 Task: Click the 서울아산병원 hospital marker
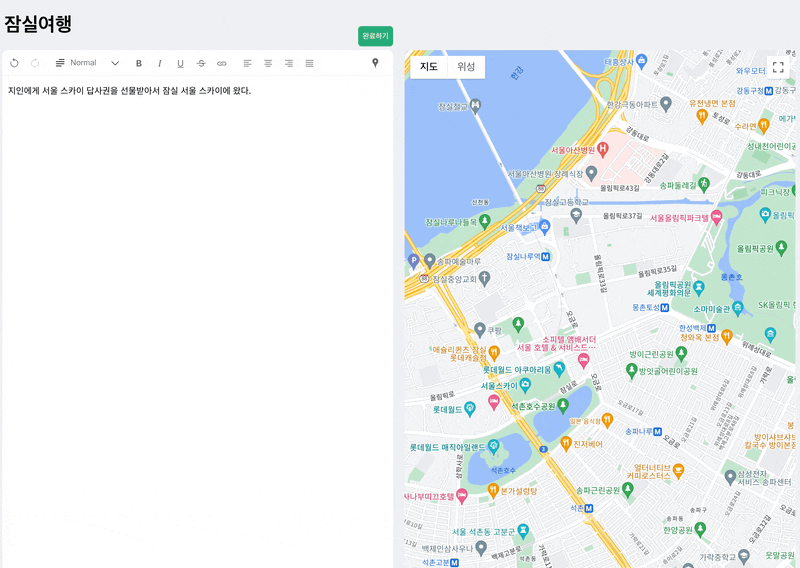pyautogui.click(x=603, y=150)
